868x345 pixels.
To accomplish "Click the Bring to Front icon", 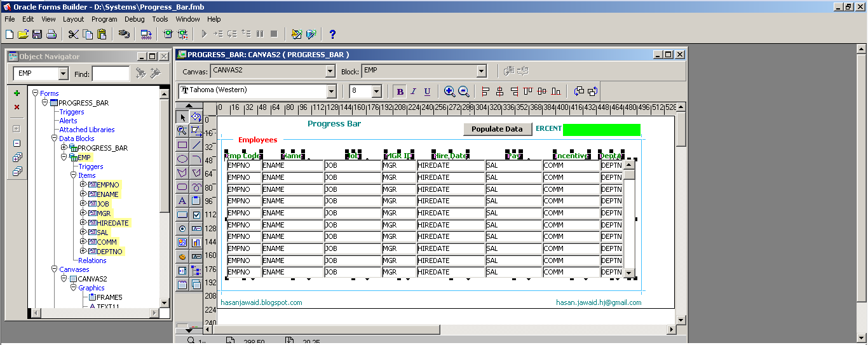I will pos(578,91).
